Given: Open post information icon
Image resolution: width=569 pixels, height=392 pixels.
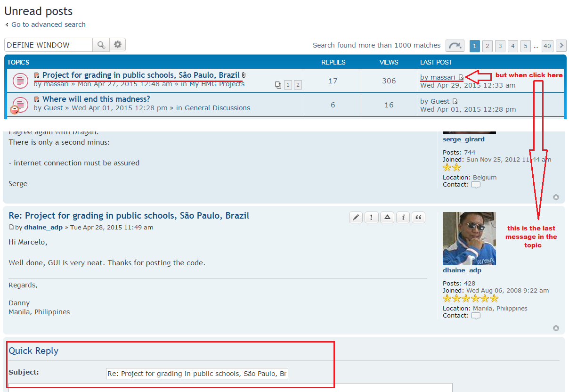Looking at the screenshot, I should [x=403, y=217].
